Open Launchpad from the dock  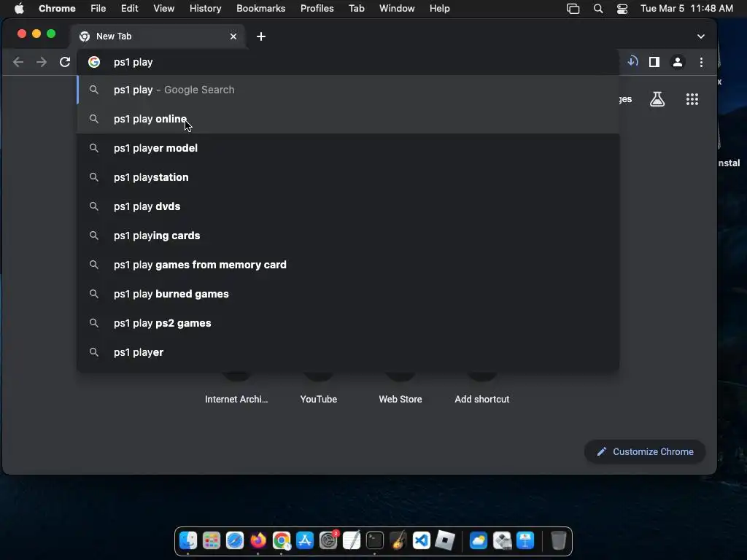click(x=212, y=540)
